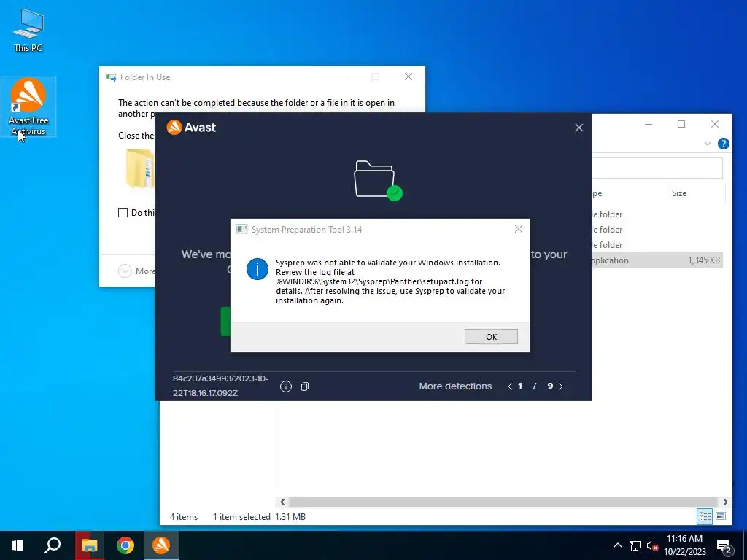Copy the detection ID with the copy icon
Screen dimensions: 747x560
click(305, 386)
